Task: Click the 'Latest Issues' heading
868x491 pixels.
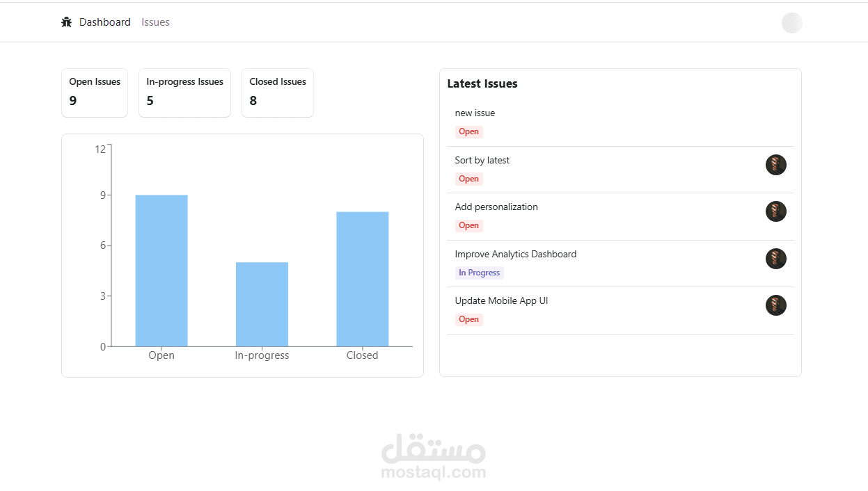Action: pyautogui.click(x=482, y=83)
